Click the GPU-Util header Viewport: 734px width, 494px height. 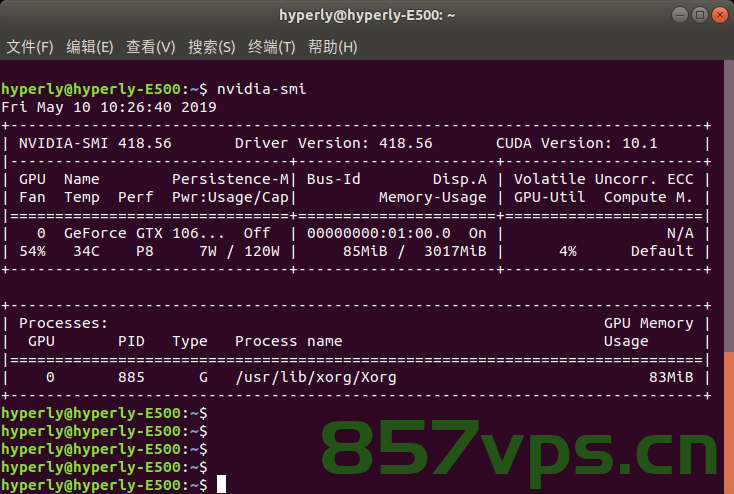pyautogui.click(x=550, y=198)
